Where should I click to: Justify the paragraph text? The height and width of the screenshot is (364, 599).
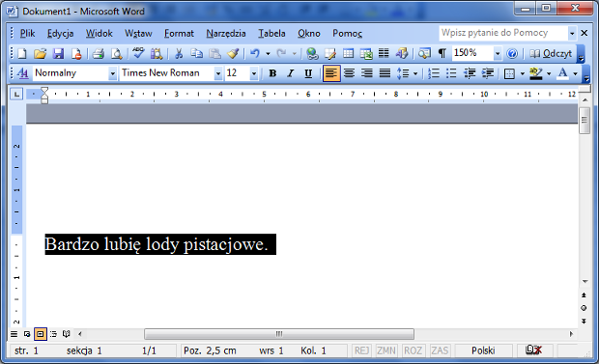pyautogui.click(x=385, y=73)
